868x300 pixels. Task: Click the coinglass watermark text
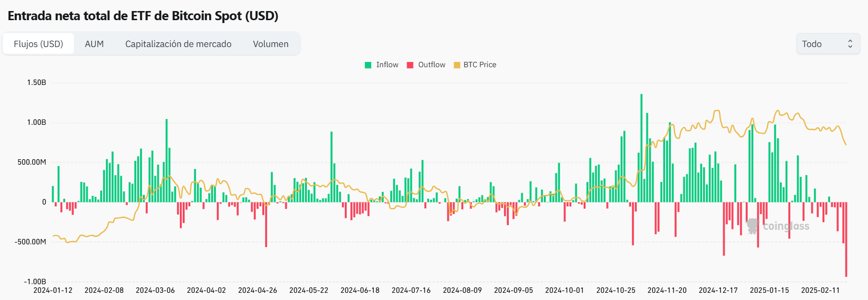(x=786, y=226)
